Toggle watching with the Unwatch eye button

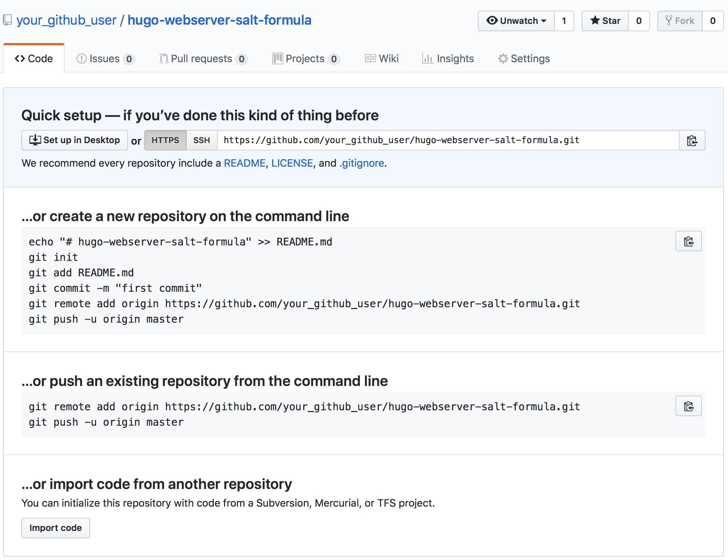click(x=491, y=21)
